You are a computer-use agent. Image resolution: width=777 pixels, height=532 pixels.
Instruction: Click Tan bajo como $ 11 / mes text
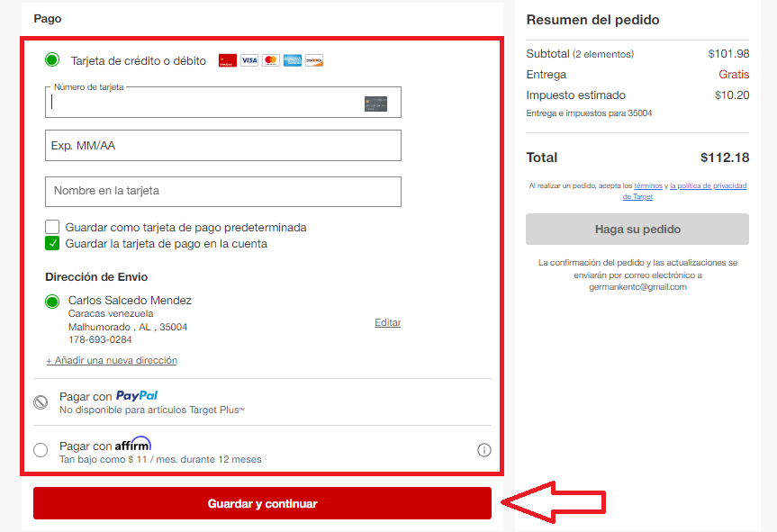click(x=160, y=459)
